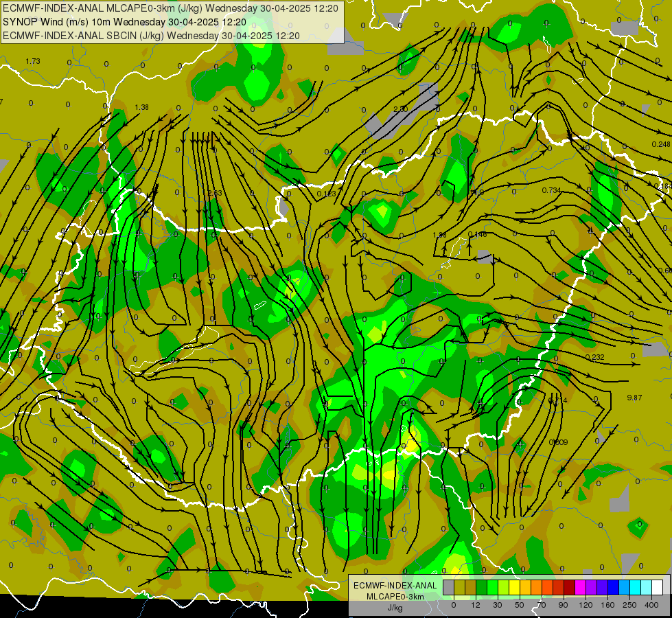Screen dimensions: 672x618
Task: Click the legend tick label 90
Action: 564,605
